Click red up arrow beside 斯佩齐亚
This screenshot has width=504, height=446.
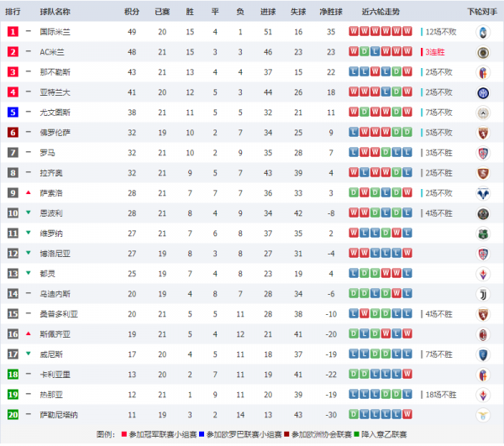point(29,333)
